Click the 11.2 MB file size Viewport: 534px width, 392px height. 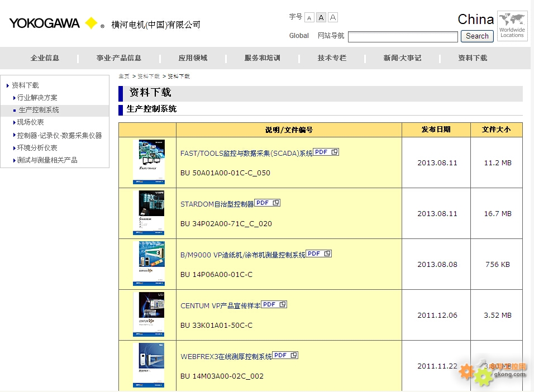coord(498,163)
